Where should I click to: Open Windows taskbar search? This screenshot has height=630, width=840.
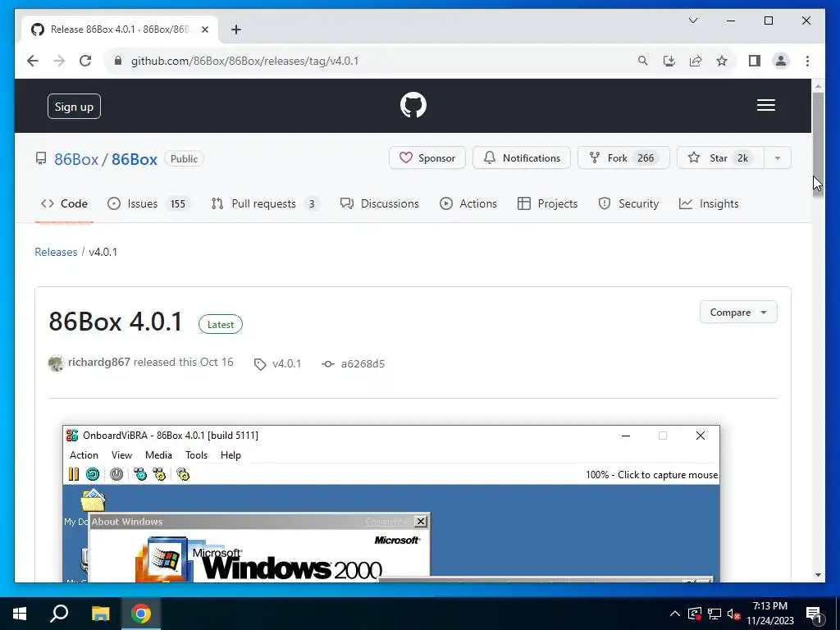coord(59,614)
